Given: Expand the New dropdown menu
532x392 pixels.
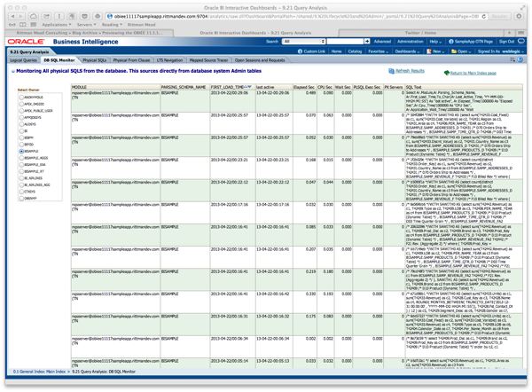Looking at the screenshot, I should (435, 51).
